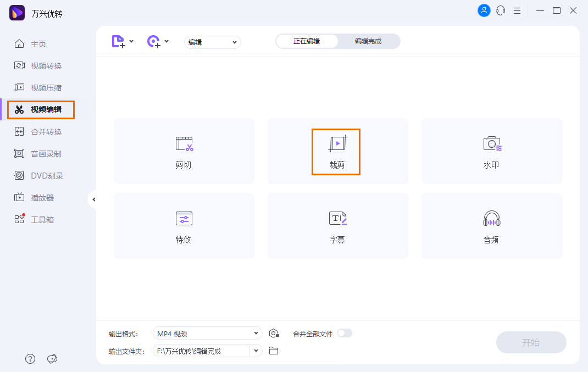Click the 开始 start button
This screenshot has height=372, width=588.
coord(531,342)
